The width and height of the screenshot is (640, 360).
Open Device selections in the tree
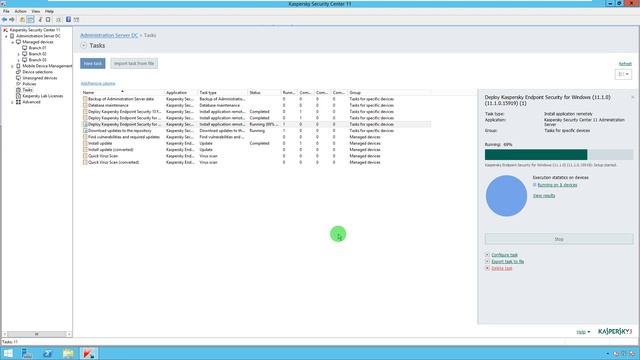tap(37, 72)
